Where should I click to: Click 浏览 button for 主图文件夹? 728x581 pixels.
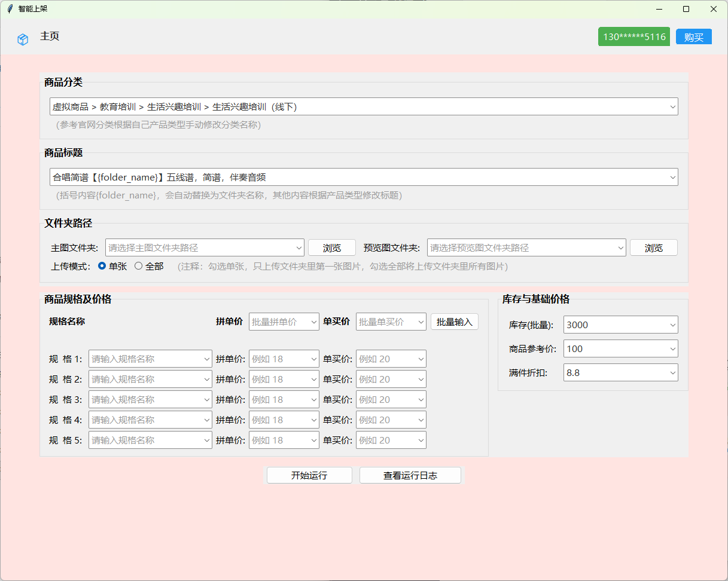332,247
